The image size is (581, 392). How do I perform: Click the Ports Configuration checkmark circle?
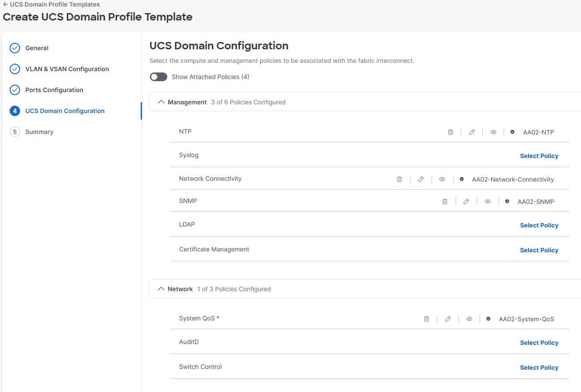15,90
